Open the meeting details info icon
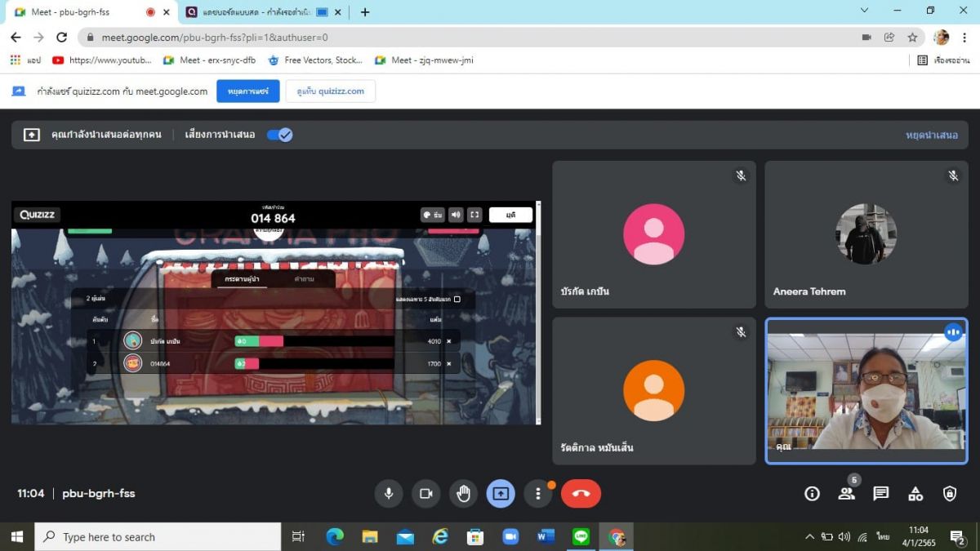Screen dimensions: 980x551 [812, 494]
